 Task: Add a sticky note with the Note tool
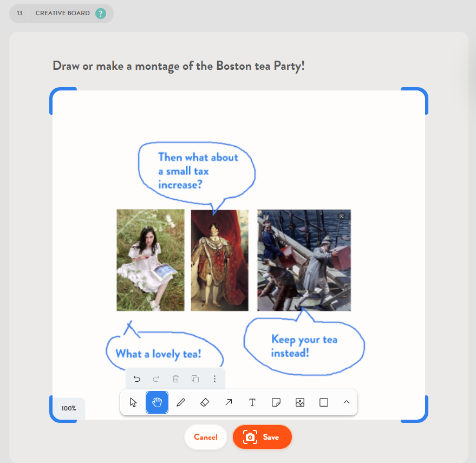click(276, 402)
